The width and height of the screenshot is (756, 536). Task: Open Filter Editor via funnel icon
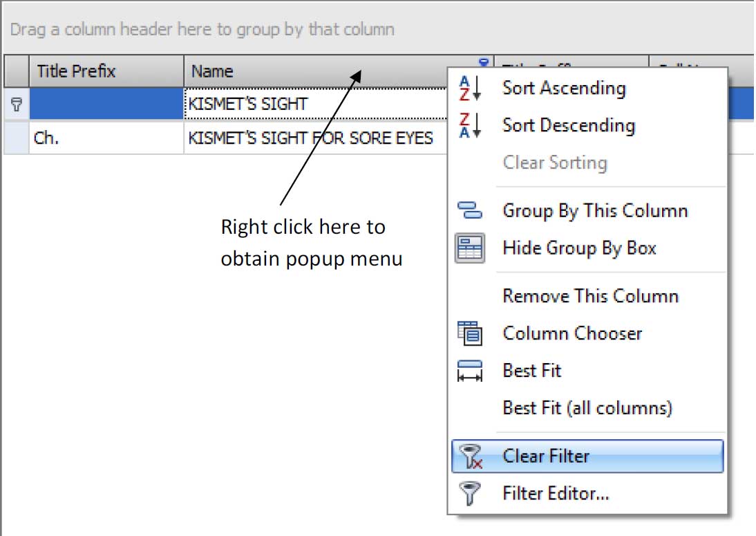point(471,494)
